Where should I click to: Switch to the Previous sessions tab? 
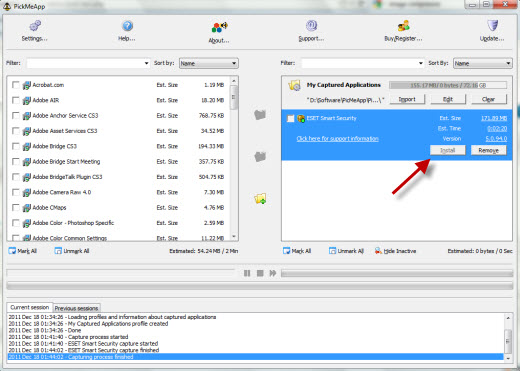click(76, 308)
